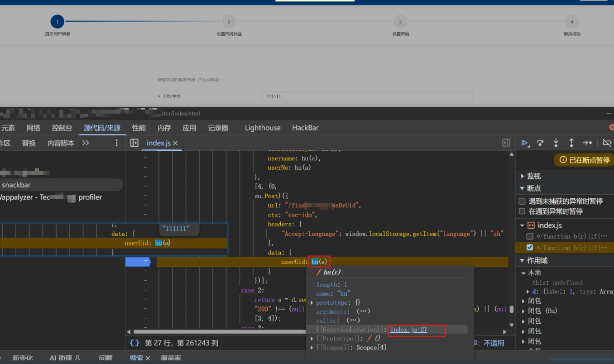The height and width of the screenshot is (364, 614).
Task: Collapse the 本地 scope
Action: 523,273
